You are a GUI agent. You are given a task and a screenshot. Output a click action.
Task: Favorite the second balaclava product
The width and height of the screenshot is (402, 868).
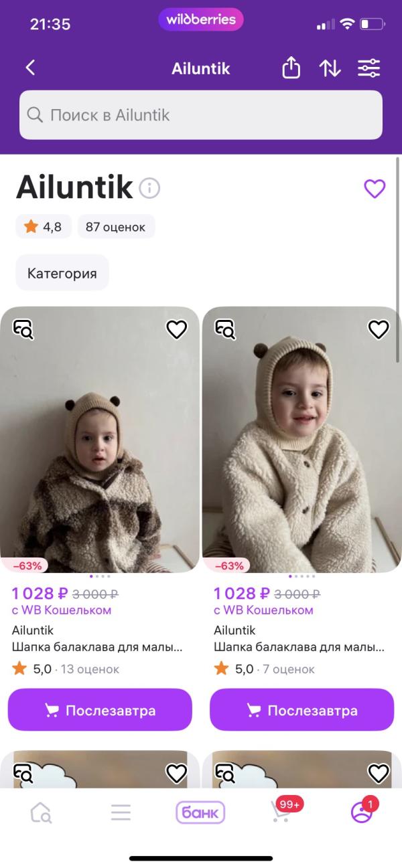pyautogui.click(x=379, y=329)
